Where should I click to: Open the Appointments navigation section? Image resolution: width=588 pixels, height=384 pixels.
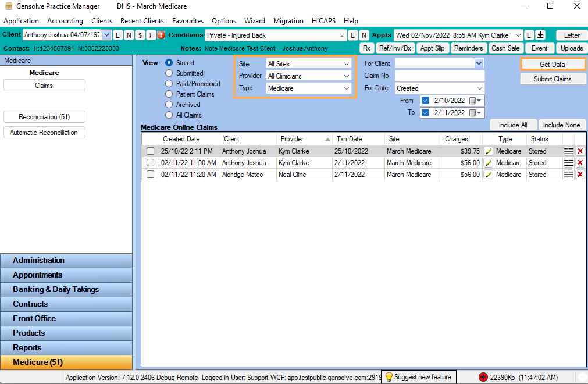pos(66,275)
